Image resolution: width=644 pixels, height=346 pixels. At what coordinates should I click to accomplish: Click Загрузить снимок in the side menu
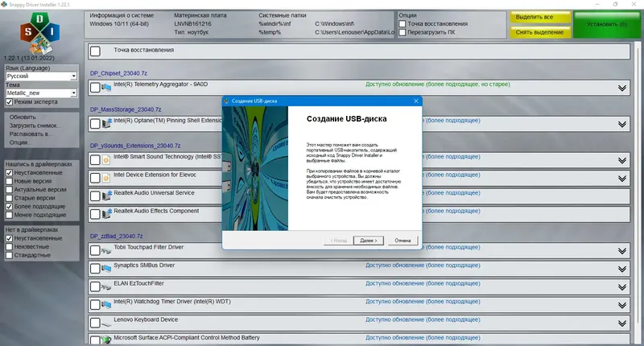coord(34,126)
